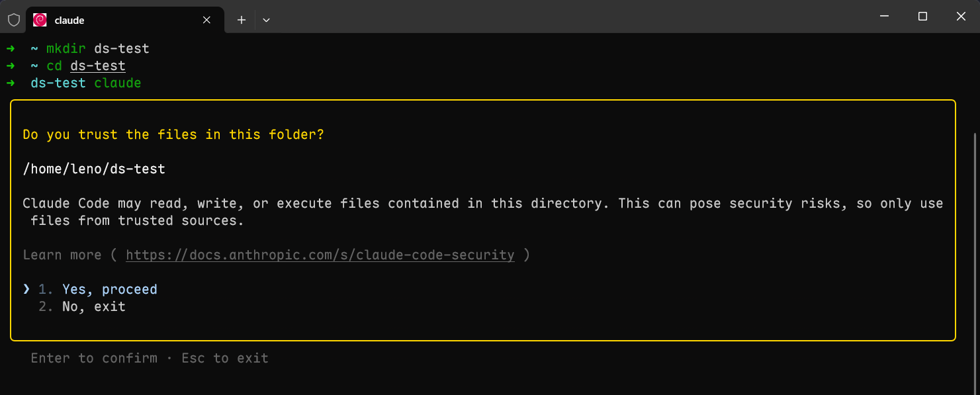Open the claude-code-security docs link
980x395 pixels.
[320, 255]
